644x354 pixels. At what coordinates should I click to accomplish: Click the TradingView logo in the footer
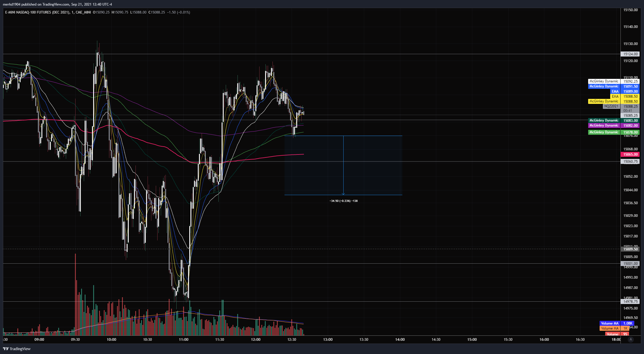(x=17, y=349)
